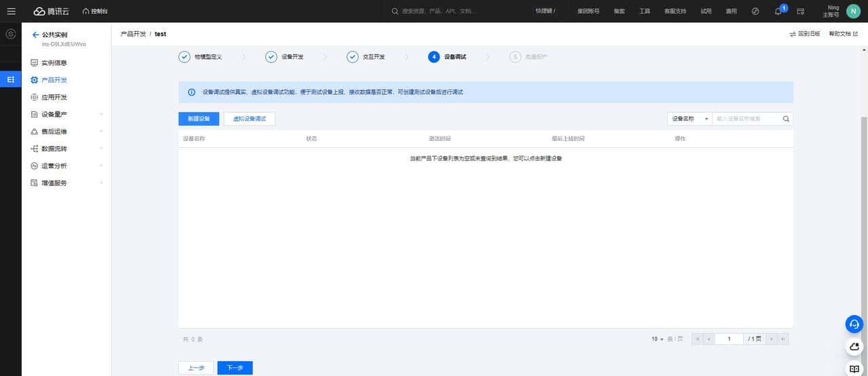Go to step 交互开发
868x376 pixels.
click(x=366, y=57)
